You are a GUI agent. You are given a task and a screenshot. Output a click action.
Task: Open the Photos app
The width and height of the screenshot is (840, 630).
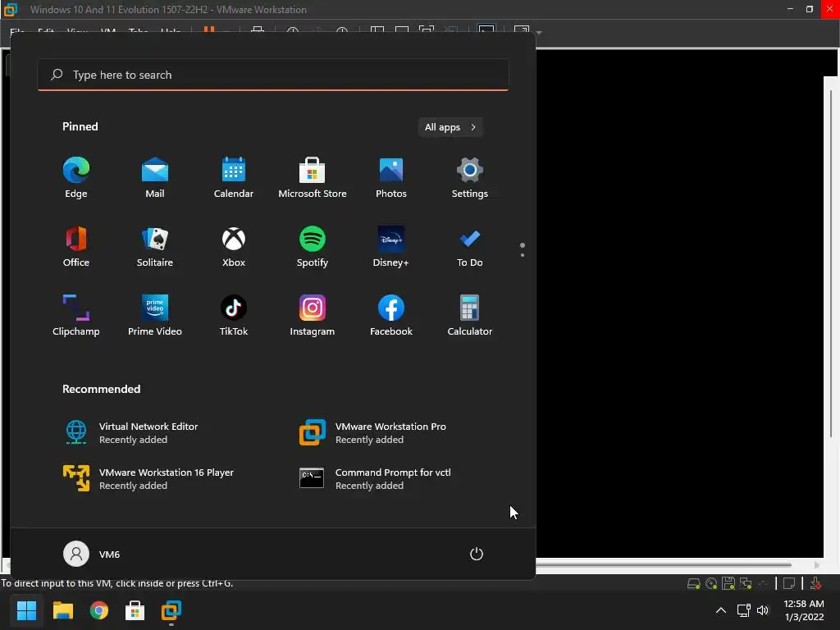(391, 178)
